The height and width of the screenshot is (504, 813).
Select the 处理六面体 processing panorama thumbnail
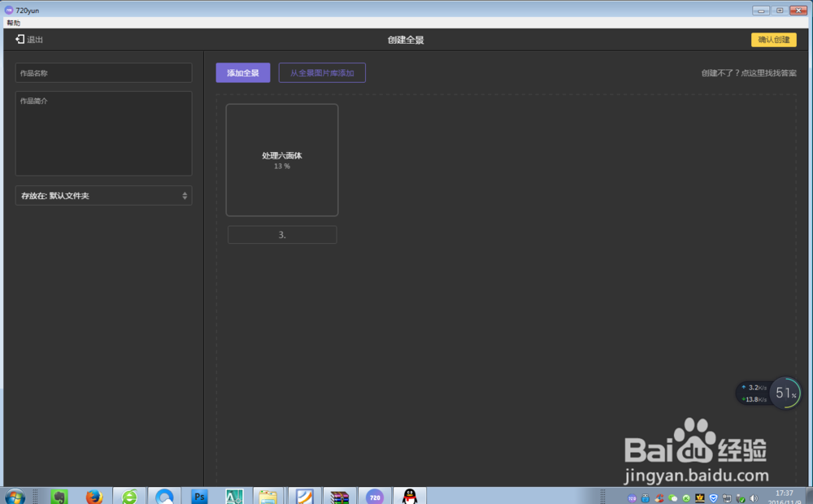pyautogui.click(x=282, y=159)
